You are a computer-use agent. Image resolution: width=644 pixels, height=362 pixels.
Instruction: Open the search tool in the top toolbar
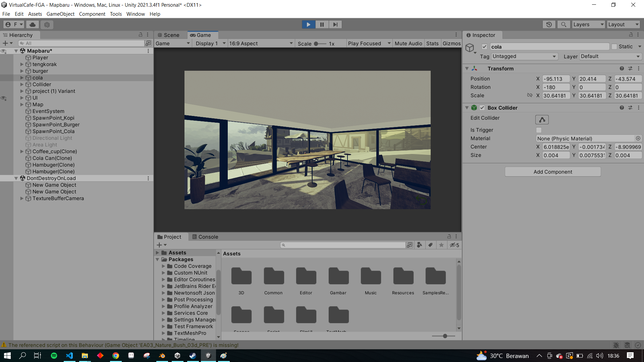563,24
